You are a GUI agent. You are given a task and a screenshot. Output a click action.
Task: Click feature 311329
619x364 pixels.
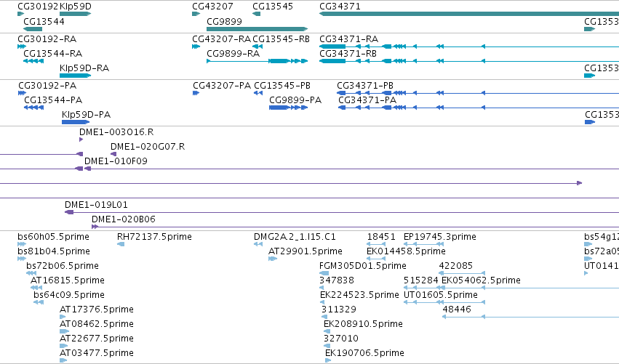click(324, 317)
